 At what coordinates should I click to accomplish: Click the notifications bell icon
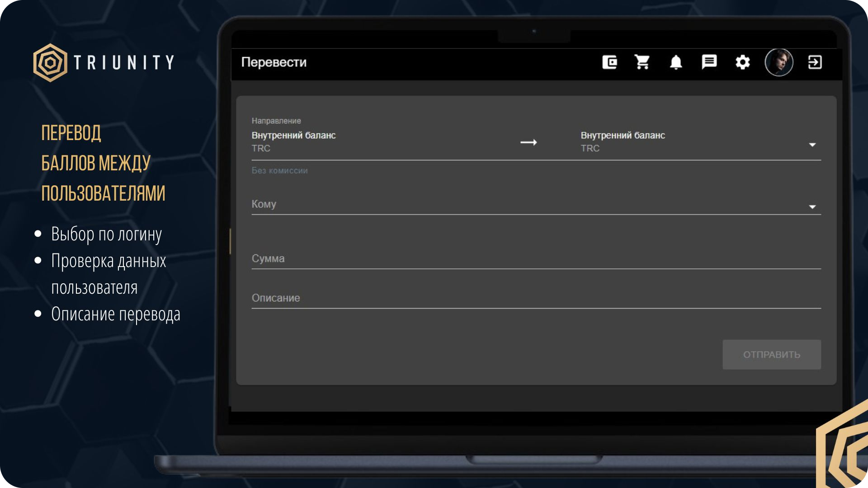point(676,62)
